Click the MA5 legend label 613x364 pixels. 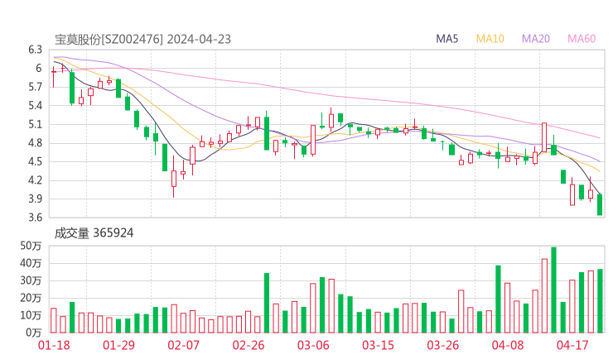tap(446, 39)
